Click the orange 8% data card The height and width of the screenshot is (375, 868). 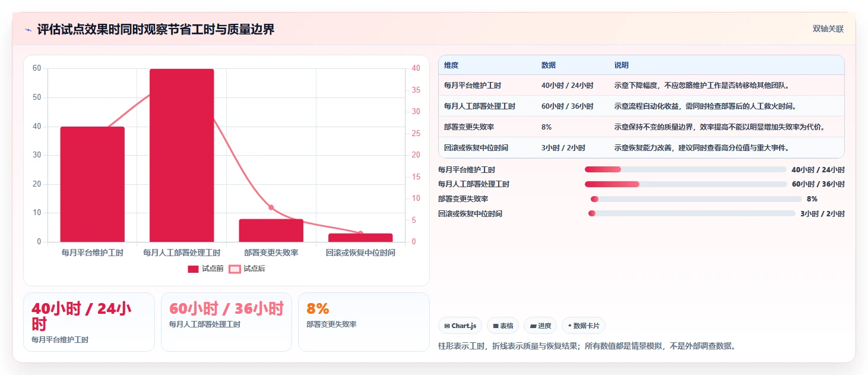363,322
